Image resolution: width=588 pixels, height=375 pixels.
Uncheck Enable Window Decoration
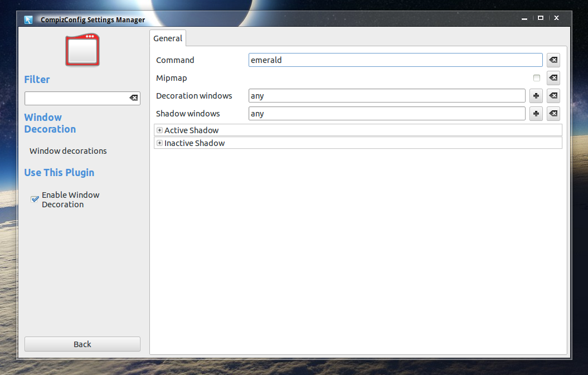click(35, 199)
